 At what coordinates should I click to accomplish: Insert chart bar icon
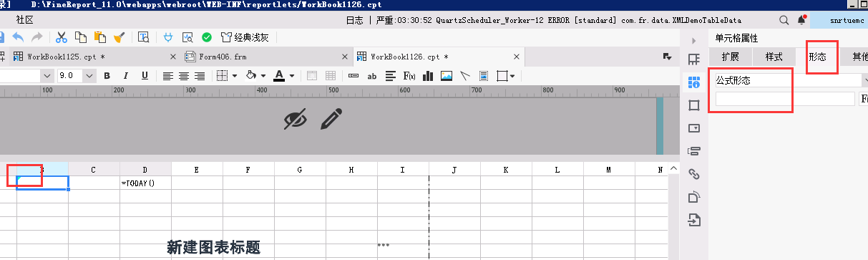point(428,75)
